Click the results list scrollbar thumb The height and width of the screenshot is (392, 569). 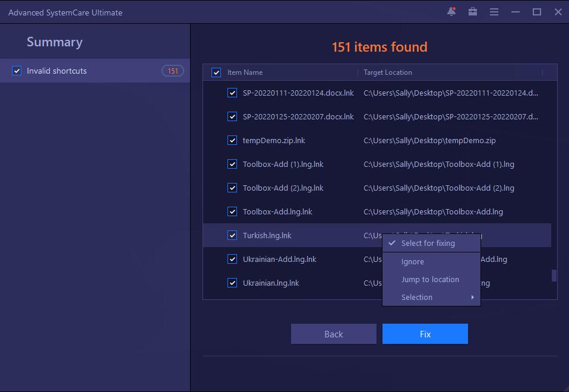coord(554,275)
